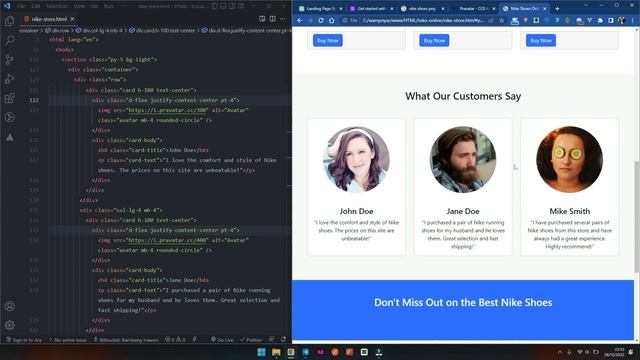The width and height of the screenshot is (640, 360).
Task: Click the pravatar.cc/400 URL in code
Action: pos(168,240)
